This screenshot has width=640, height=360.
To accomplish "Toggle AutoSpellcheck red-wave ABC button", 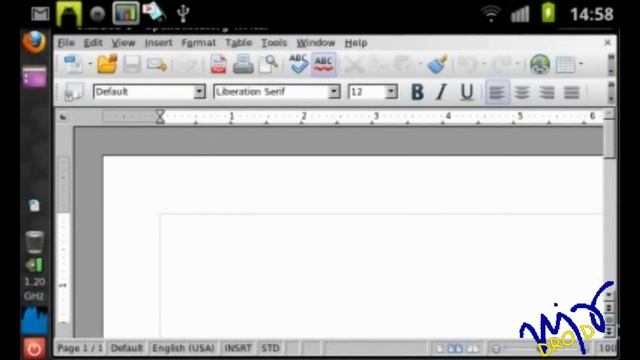I will click(x=323, y=64).
